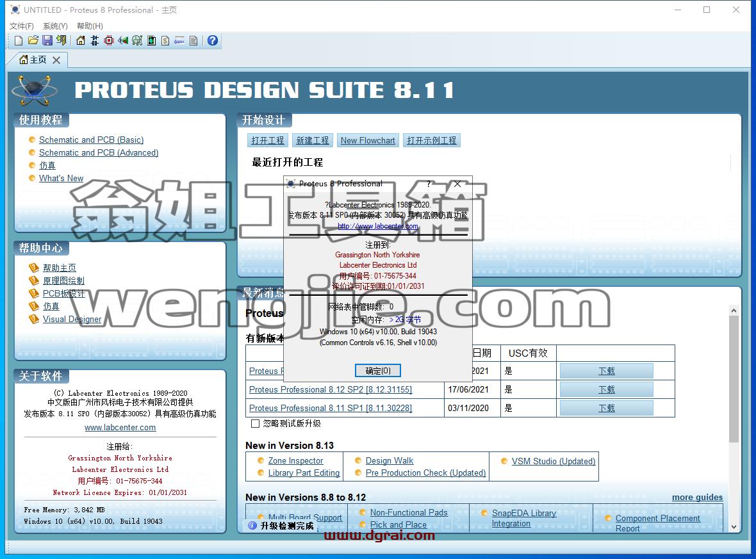The width and height of the screenshot is (756, 559).
Task: Toggle the 忽略测试版升级 checkbox
Action: click(256, 424)
